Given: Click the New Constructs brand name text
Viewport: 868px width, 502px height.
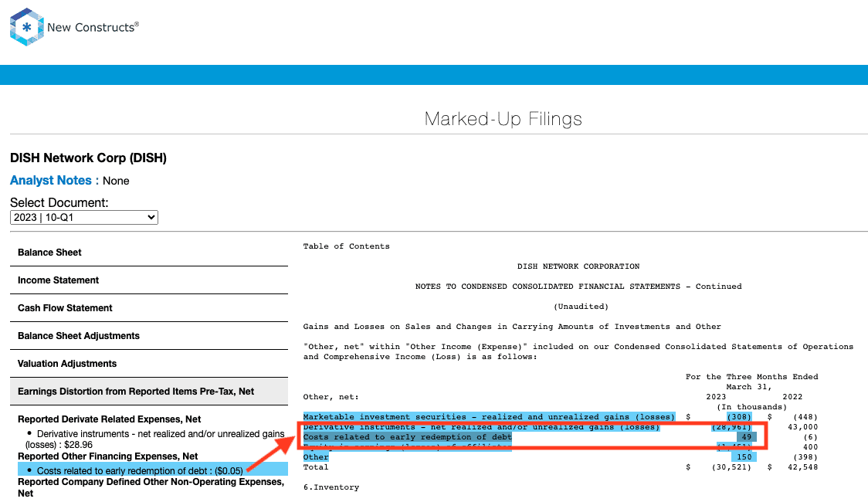Looking at the screenshot, I should pyautogui.click(x=93, y=27).
